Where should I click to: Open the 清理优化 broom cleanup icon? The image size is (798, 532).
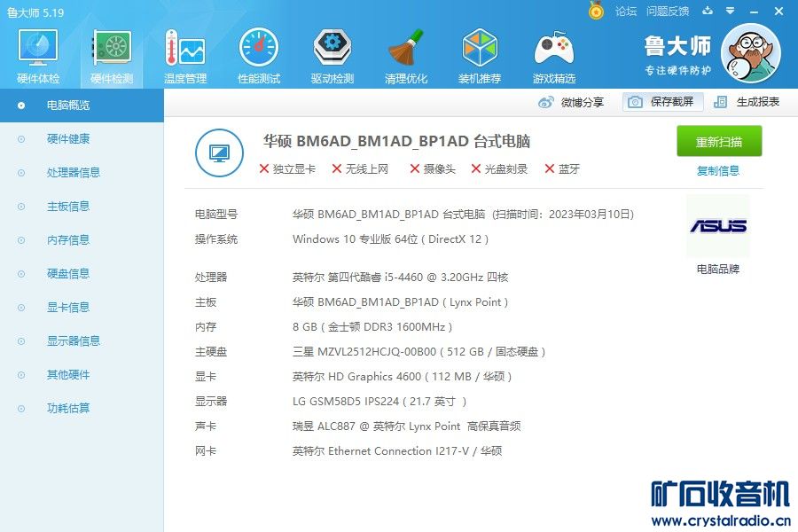click(x=405, y=56)
